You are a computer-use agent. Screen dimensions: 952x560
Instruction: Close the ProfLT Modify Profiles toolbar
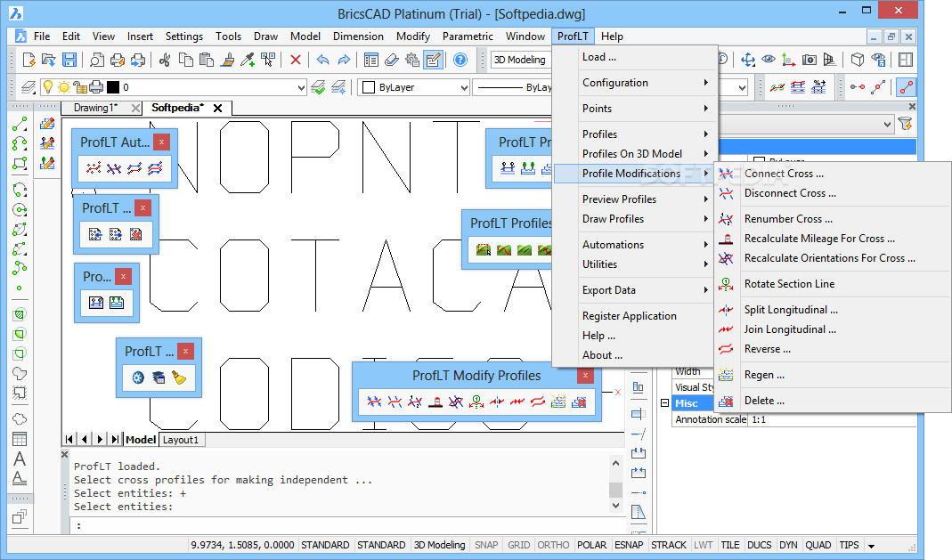point(585,376)
